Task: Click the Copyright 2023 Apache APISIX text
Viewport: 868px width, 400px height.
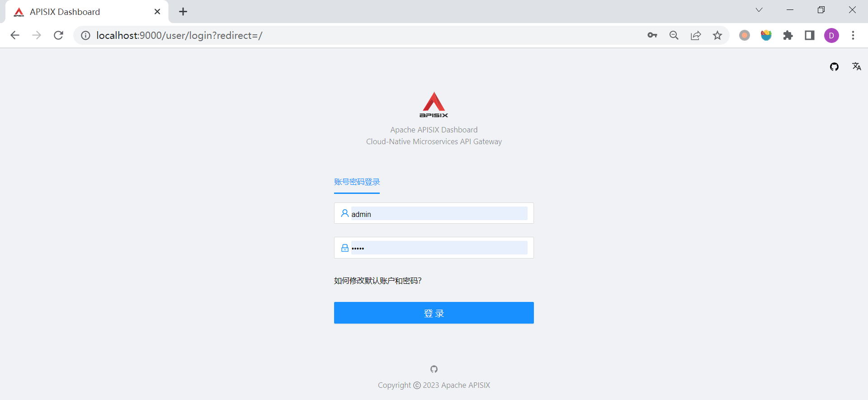Action: click(434, 385)
